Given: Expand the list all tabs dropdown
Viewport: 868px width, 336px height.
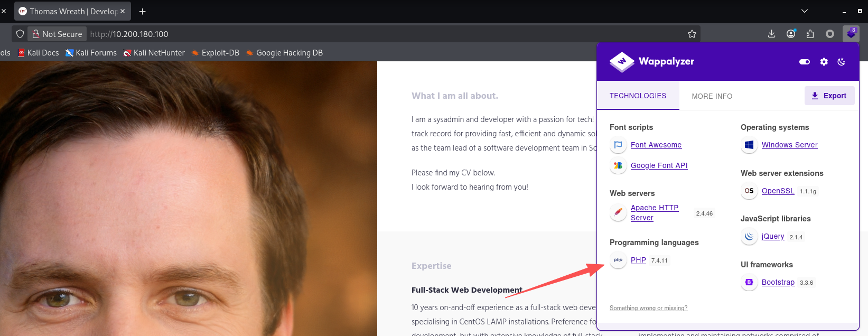Looking at the screenshot, I should 804,11.
